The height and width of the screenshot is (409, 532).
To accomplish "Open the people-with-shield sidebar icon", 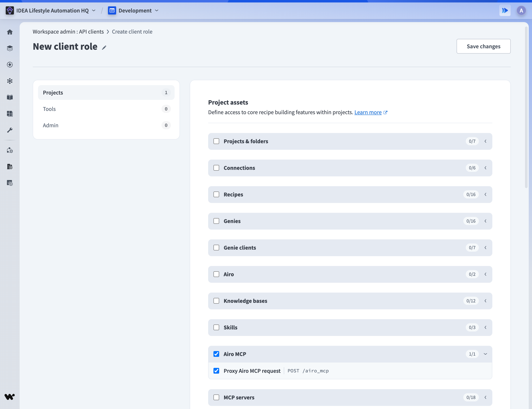I will coord(10,150).
